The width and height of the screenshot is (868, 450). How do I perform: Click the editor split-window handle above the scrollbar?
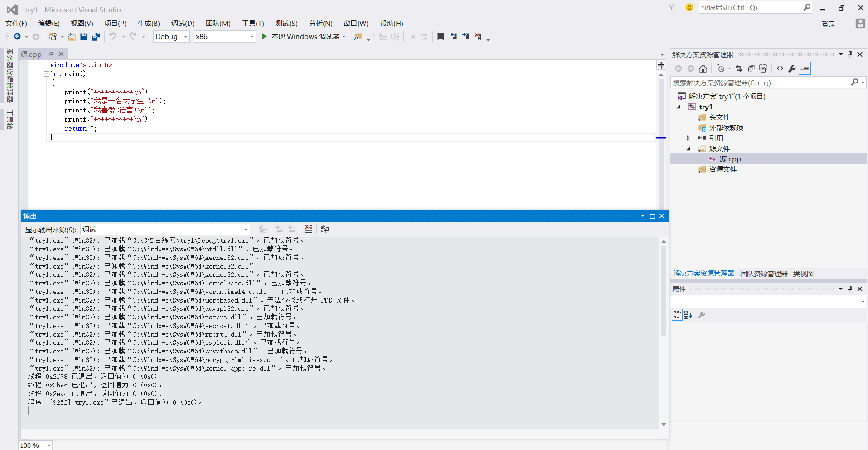pyautogui.click(x=661, y=66)
